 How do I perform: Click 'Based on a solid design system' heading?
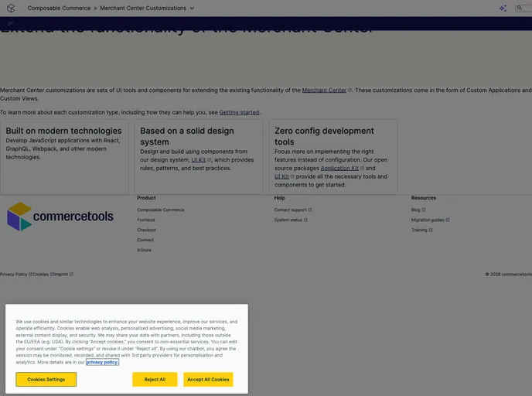(x=187, y=136)
